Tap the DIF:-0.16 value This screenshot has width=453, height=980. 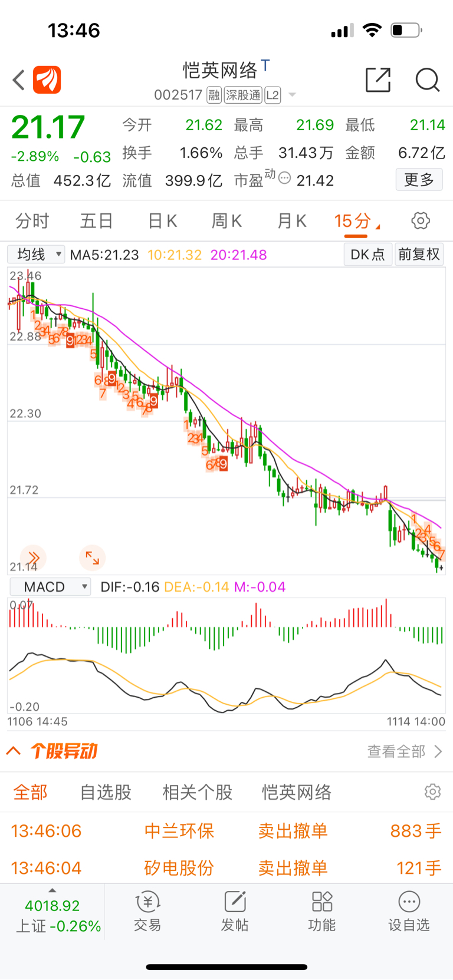coord(130,587)
